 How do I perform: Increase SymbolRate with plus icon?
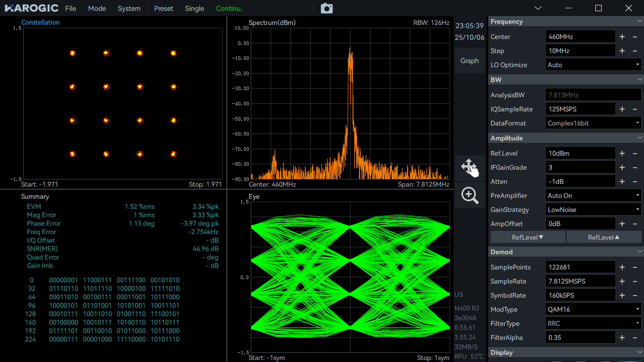622,295
